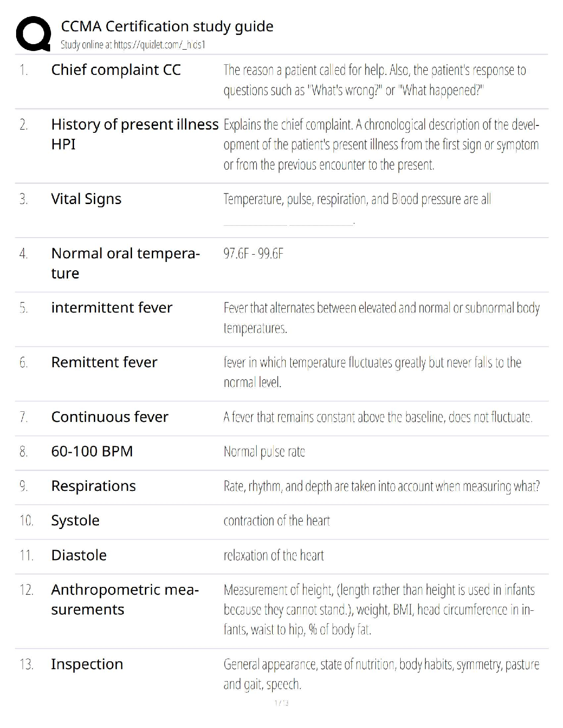The width and height of the screenshot is (563, 728).
Task: Click the Diastole term
Action: tap(79, 555)
